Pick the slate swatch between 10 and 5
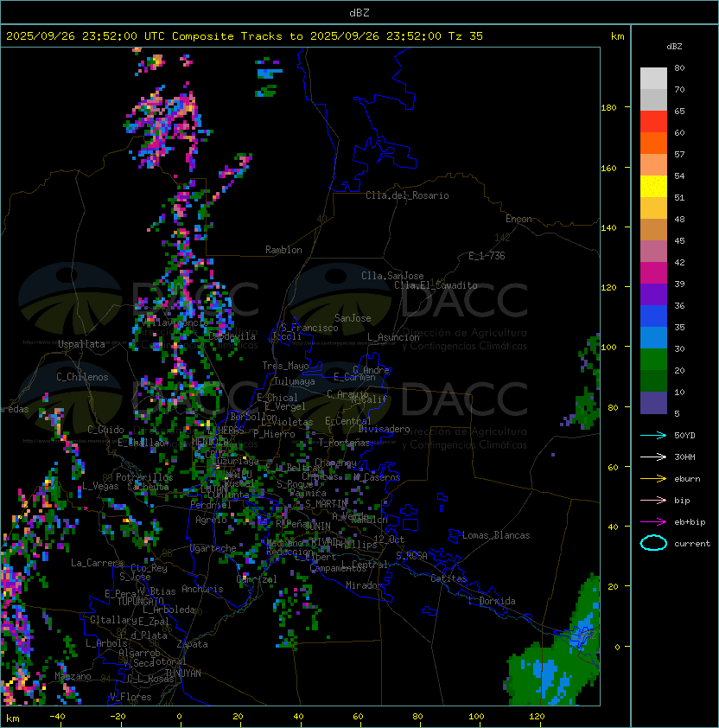 click(x=653, y=403)
